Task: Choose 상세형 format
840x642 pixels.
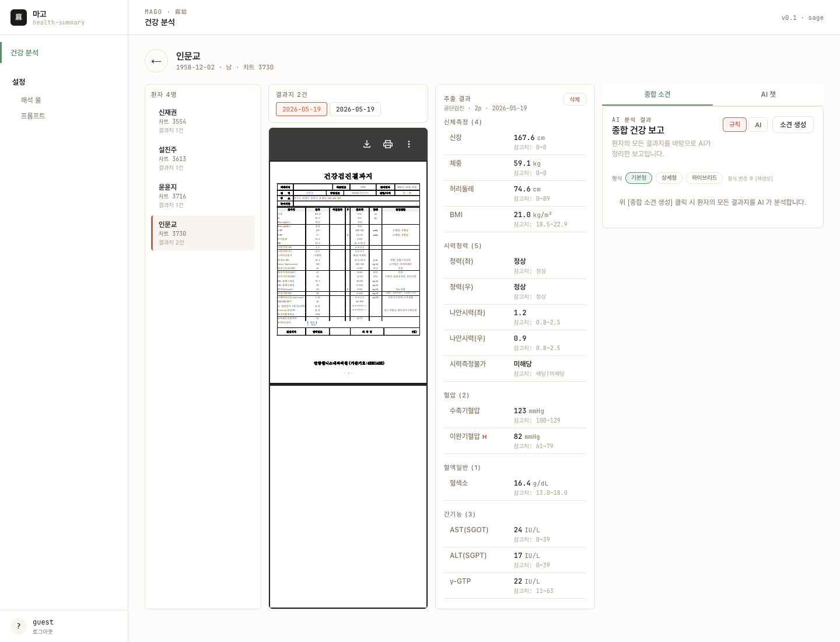Action: pyautogui.click(x=669, y=178)
